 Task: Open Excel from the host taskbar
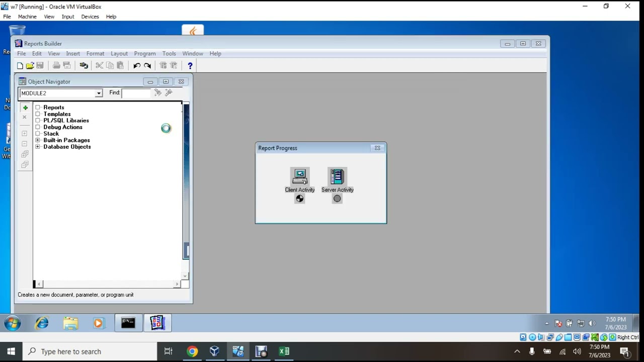[x=284, y=351]
